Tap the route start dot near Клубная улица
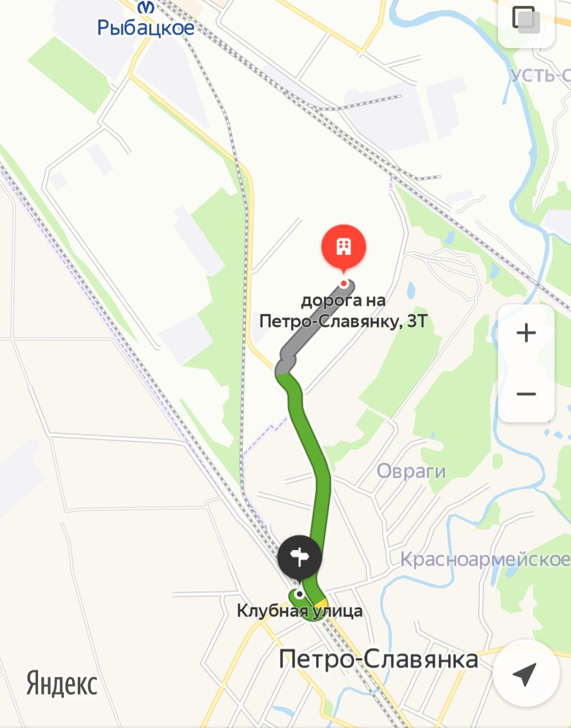This screenshot has width=571, height=728. 300,594
